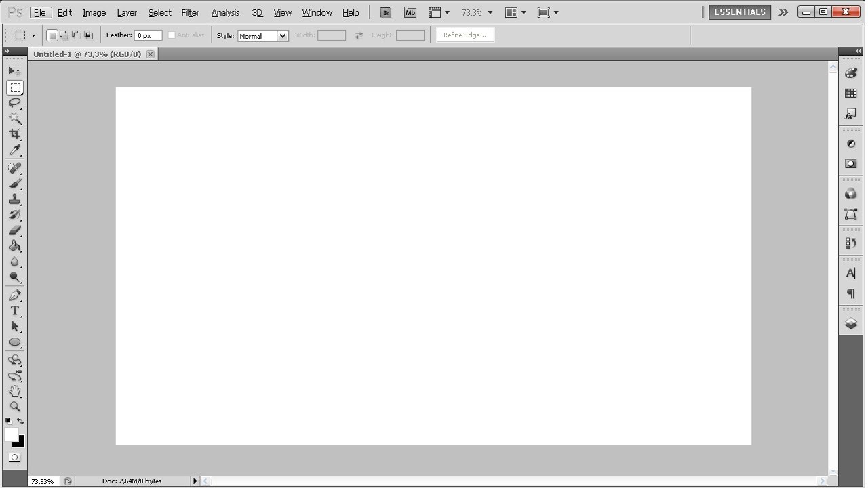Select the 3D Rotate tool

(15, 361)
